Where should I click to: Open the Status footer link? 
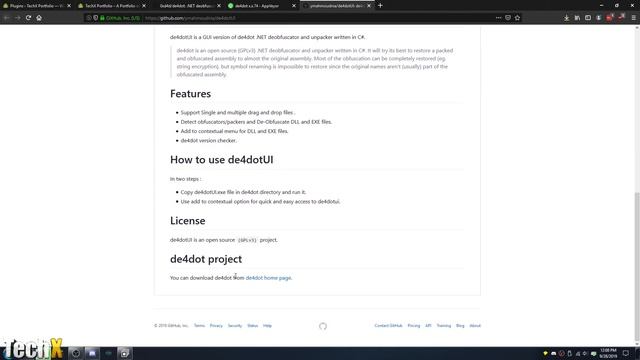[252, 326]
